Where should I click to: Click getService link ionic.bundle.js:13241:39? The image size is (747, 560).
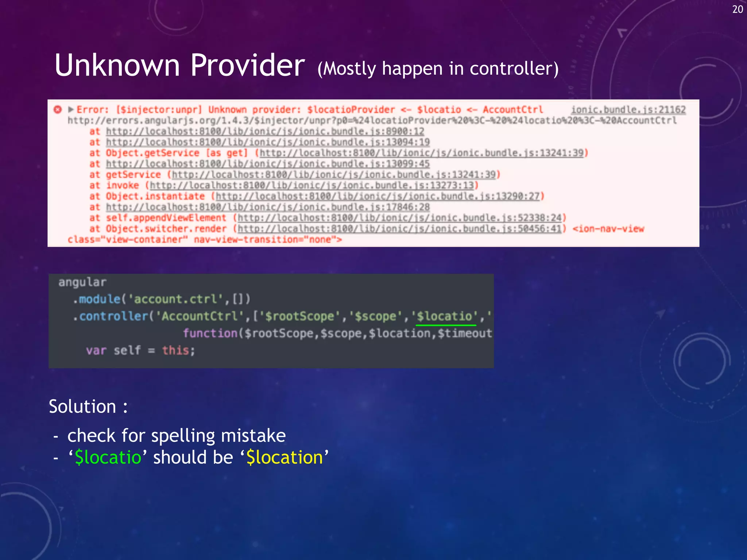click(334, 175)
